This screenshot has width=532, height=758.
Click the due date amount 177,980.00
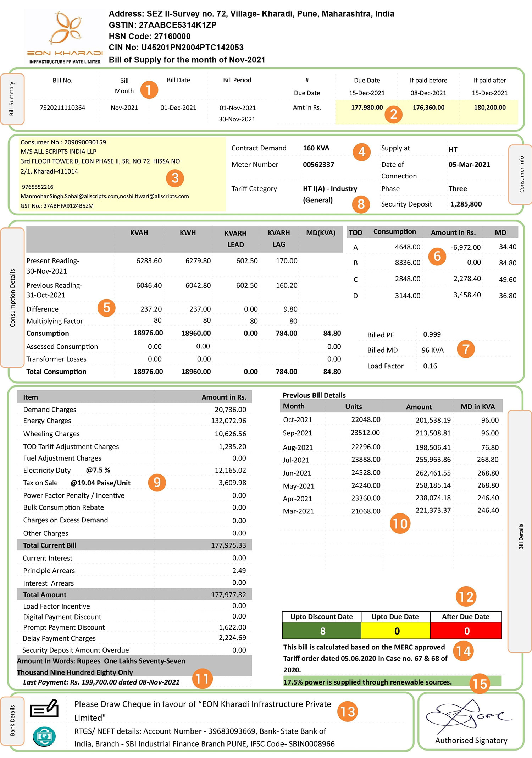367,107
